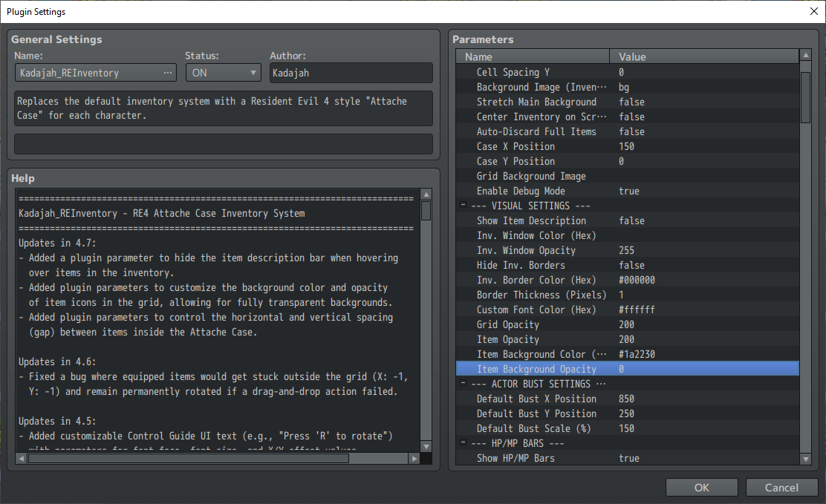This screenshot has height=504, width=826.
Task: Click the Help panel scroll down arrow
Action: point(426,447)
